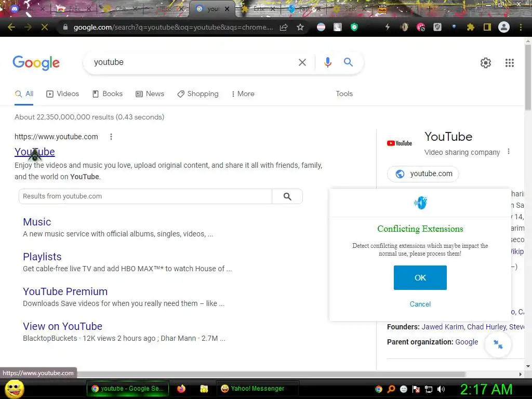Open the Chad Hurley founder link

486,327
